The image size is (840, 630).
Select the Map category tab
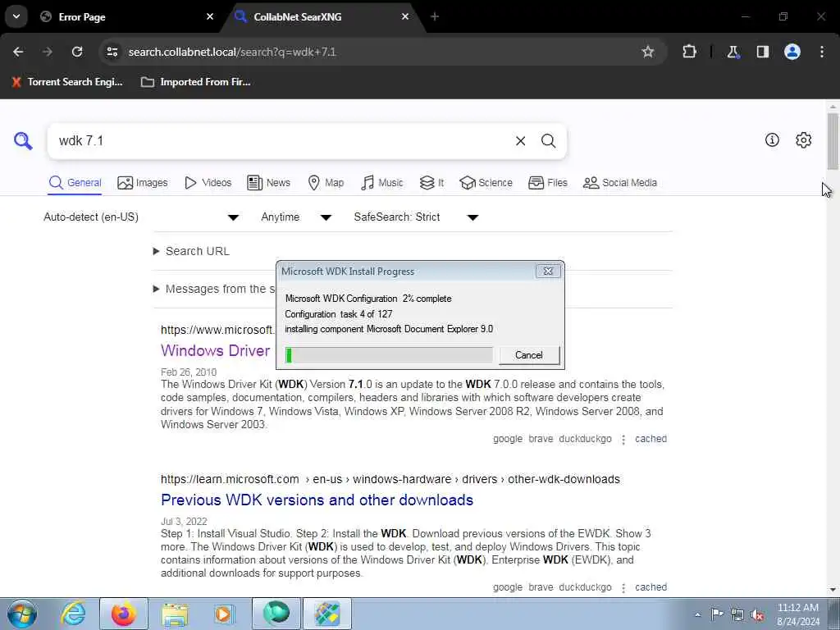tap(326, 183)
